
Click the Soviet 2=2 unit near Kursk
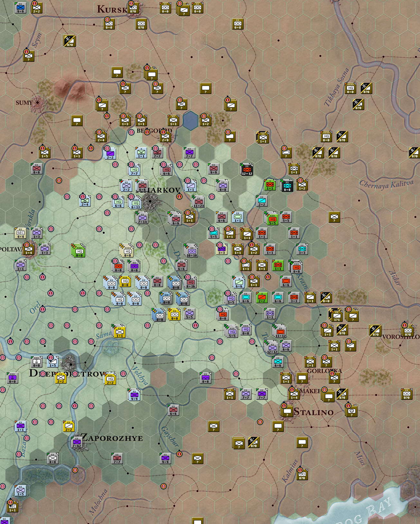pyautogui.click(x=36, y=7)
